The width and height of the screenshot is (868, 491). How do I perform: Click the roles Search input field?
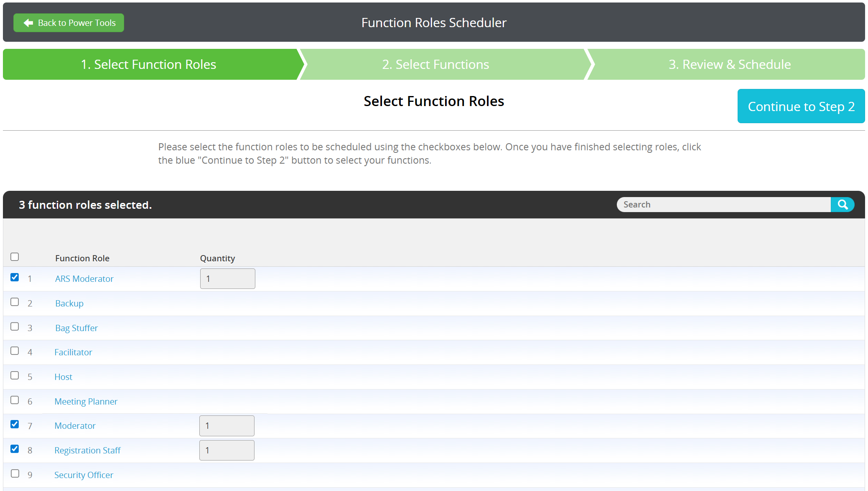[x=723, y=205]
